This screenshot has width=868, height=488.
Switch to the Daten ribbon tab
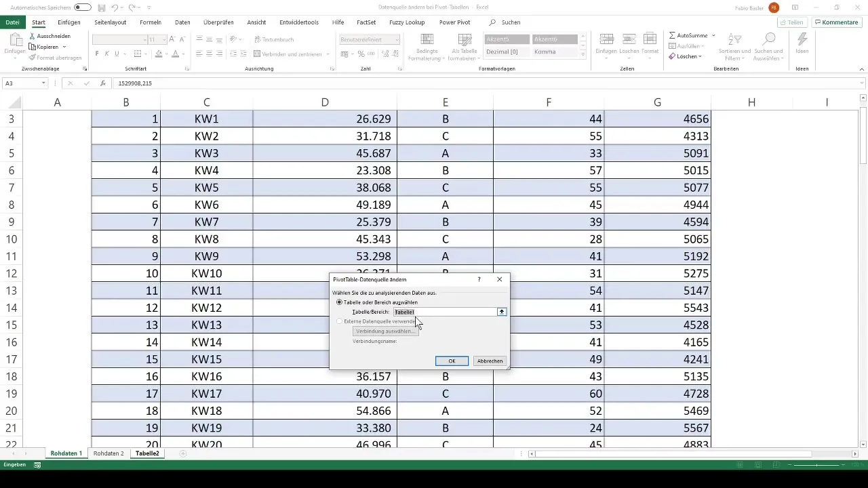[x=182, y=22]
